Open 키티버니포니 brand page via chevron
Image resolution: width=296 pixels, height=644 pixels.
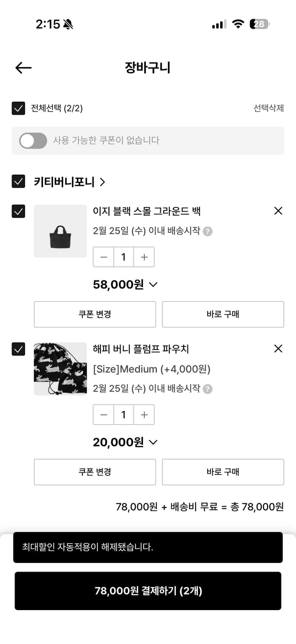[103, 182]
